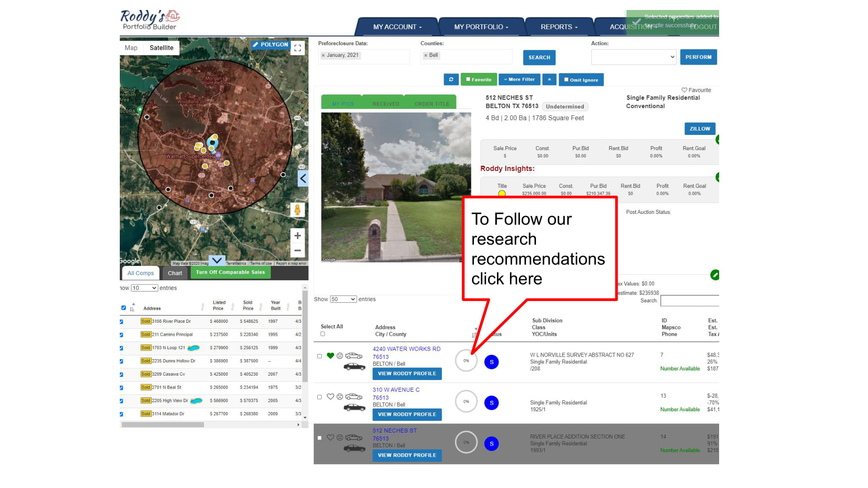
Task: Open comps Show 10 entries dropdown
Action: tap(144, 288)
